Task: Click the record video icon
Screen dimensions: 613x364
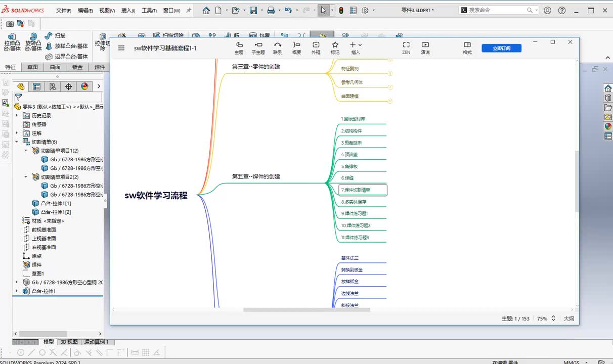Action: (x=21, y=23)
